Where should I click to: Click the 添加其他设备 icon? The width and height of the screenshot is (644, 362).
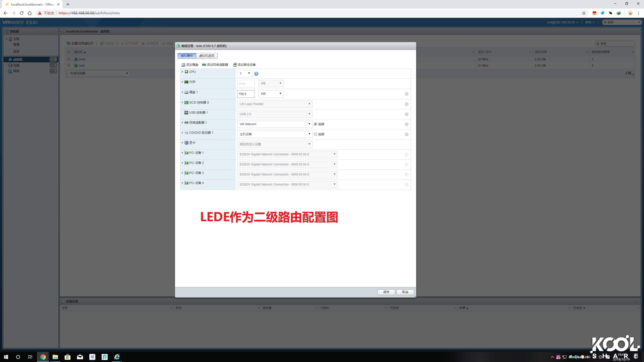click(x=234, y=65)
